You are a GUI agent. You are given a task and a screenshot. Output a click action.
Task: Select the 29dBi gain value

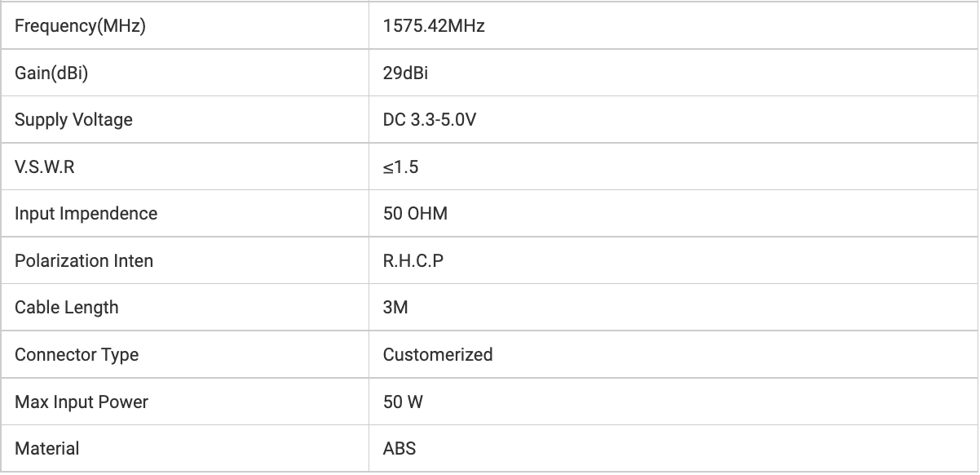coord(405,73)
